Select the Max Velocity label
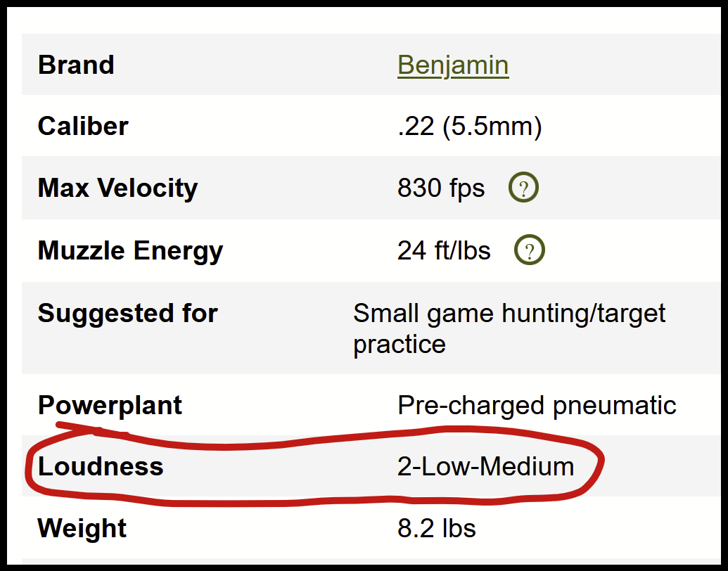Viewport: 728px width, 571px height. coord(118,188)
